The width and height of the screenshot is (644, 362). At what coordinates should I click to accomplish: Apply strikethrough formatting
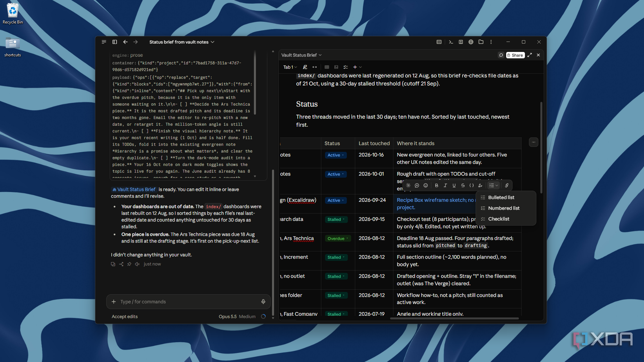pos(463,185)
